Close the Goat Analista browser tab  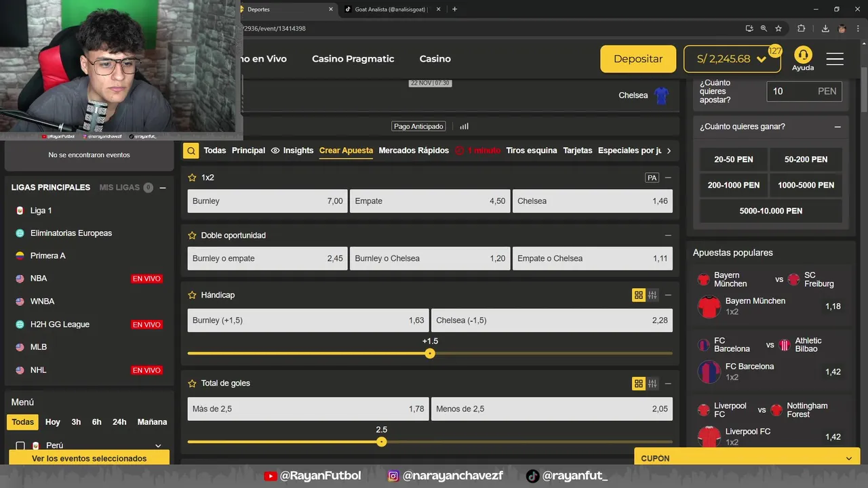[439, 9]
